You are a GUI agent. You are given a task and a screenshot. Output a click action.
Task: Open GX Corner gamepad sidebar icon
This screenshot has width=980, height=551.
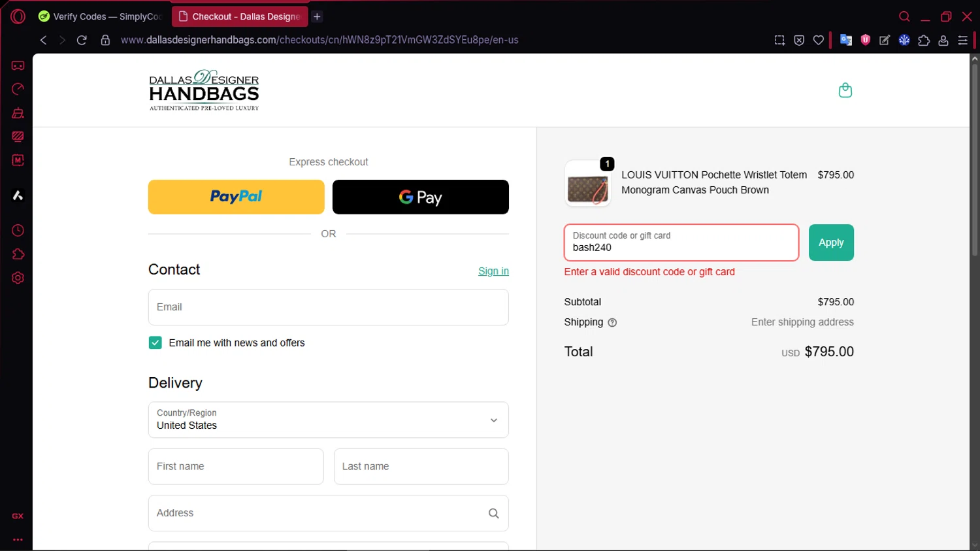(x=18, y=65)
